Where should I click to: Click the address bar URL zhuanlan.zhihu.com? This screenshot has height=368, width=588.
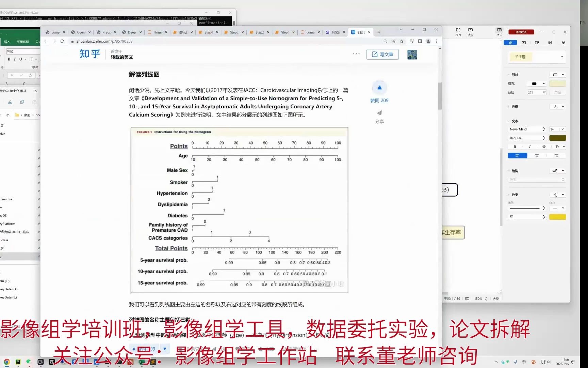coord(104,41)
